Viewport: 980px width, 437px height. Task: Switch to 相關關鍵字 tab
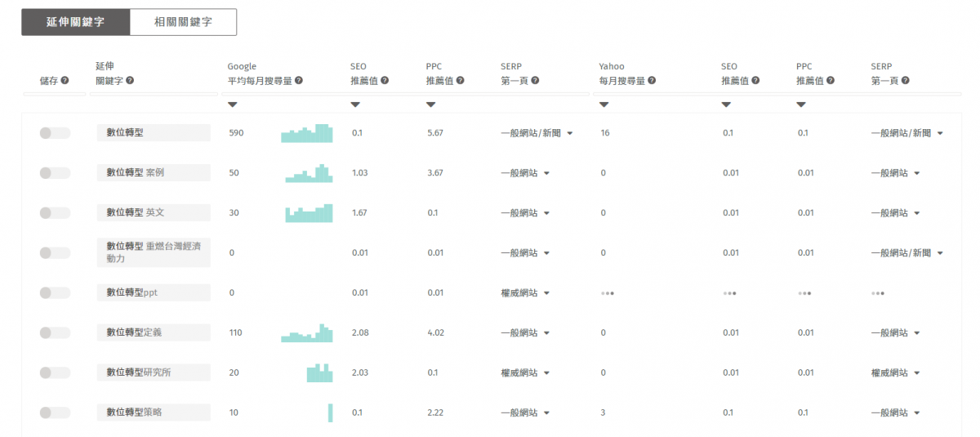pyautogui.click(x=183, y=22)
